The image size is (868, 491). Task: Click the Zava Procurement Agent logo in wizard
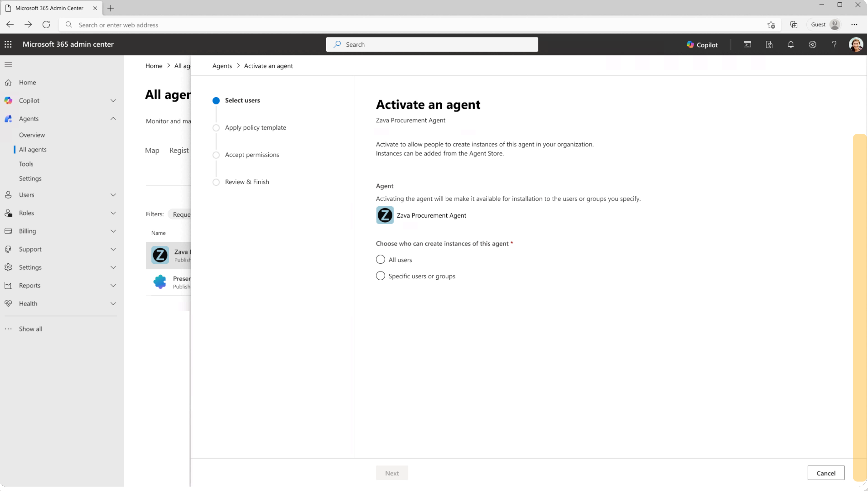(x=385, y=215)
